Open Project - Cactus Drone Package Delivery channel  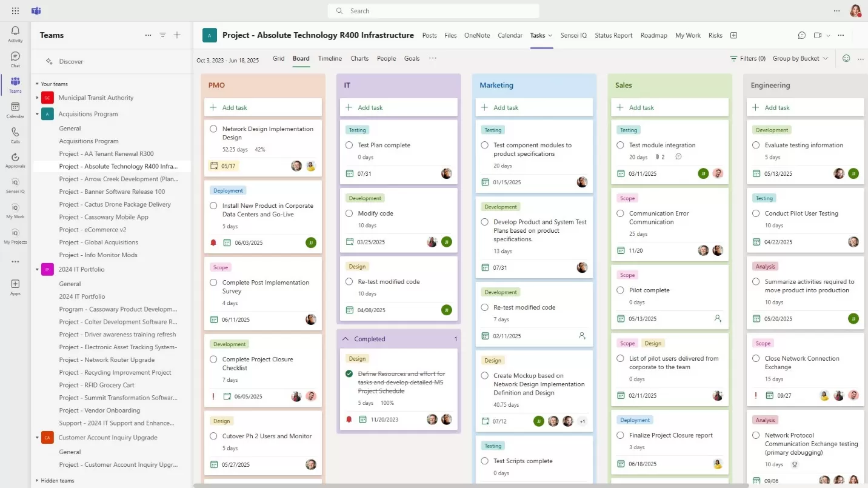tap(115, 204)
